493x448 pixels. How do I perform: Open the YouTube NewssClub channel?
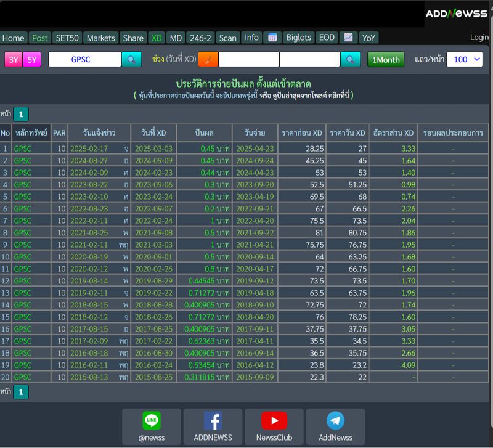[x=274, y=426]
